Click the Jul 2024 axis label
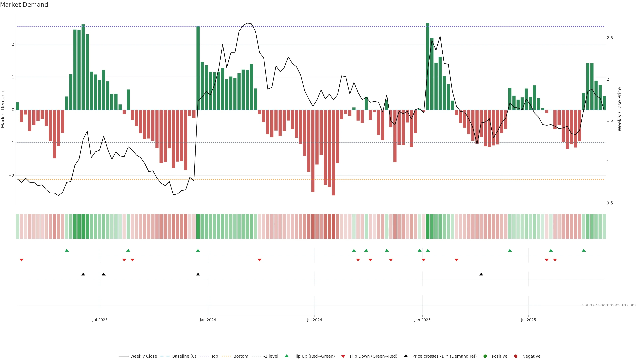Viewport: 644px width, 362px height. click(x=314, y=320)
